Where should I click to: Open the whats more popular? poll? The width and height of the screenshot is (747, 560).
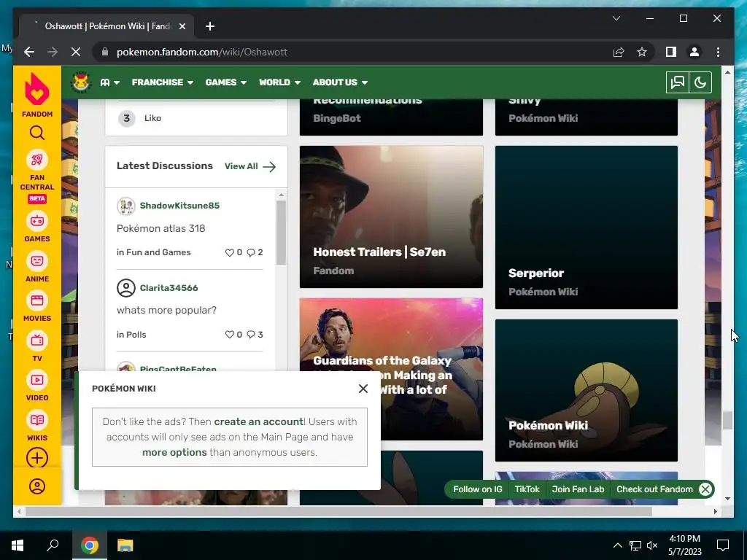tap(166, 311)
